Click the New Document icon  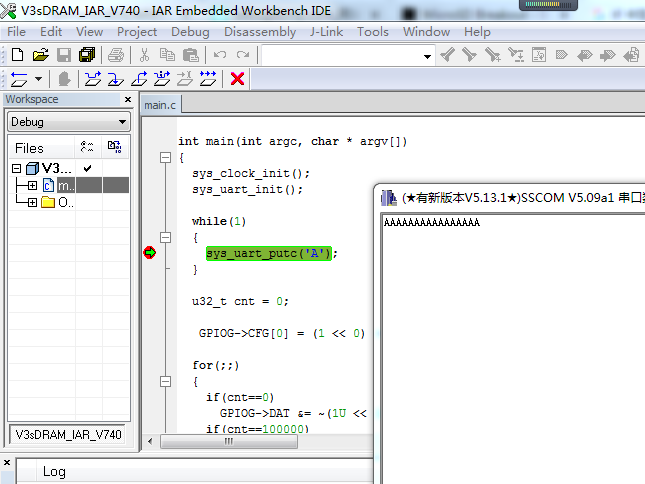coord(17,55)
